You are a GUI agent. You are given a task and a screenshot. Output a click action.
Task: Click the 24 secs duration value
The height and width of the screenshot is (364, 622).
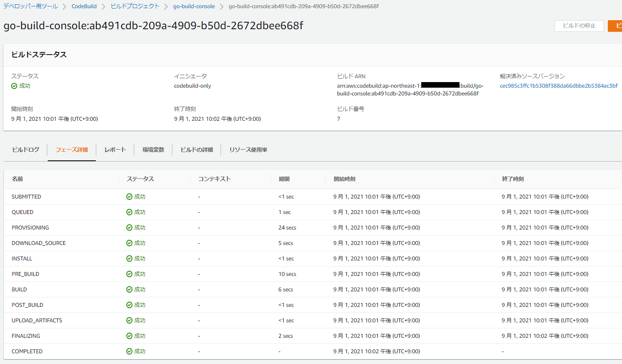pyautogui.click(x=287, y=228)
